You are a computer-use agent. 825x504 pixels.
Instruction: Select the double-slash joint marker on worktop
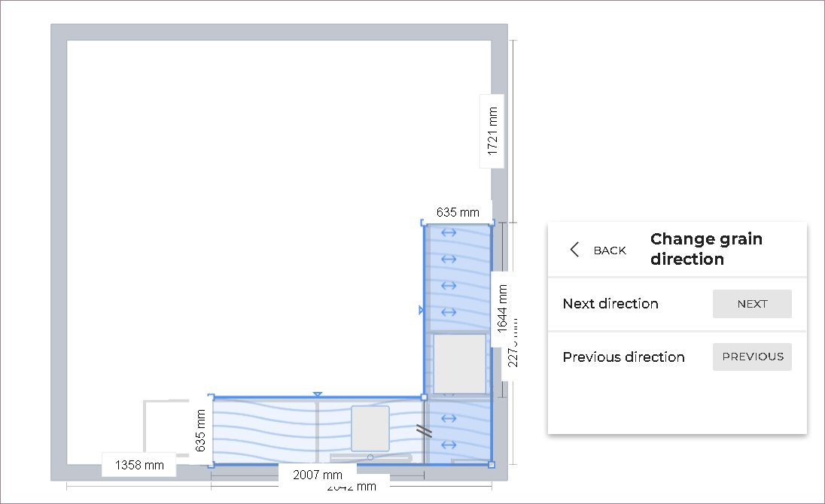tap(425, 431)
